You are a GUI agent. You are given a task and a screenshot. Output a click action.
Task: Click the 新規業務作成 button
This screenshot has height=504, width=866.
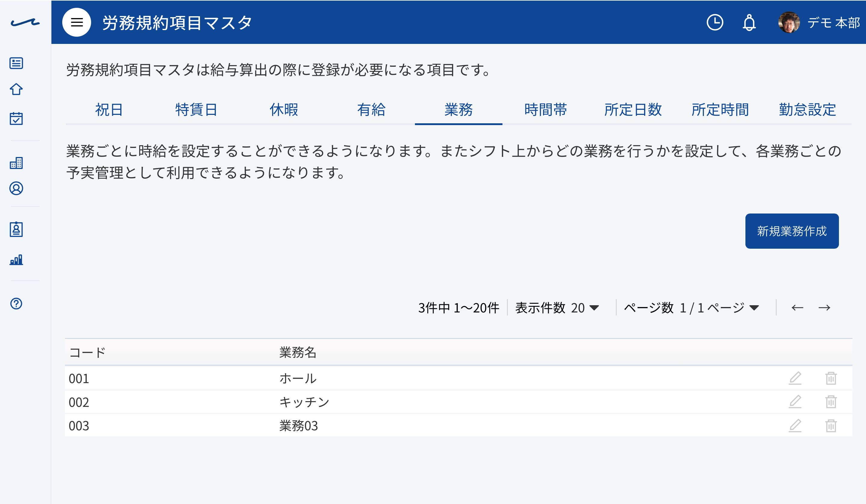792,231
